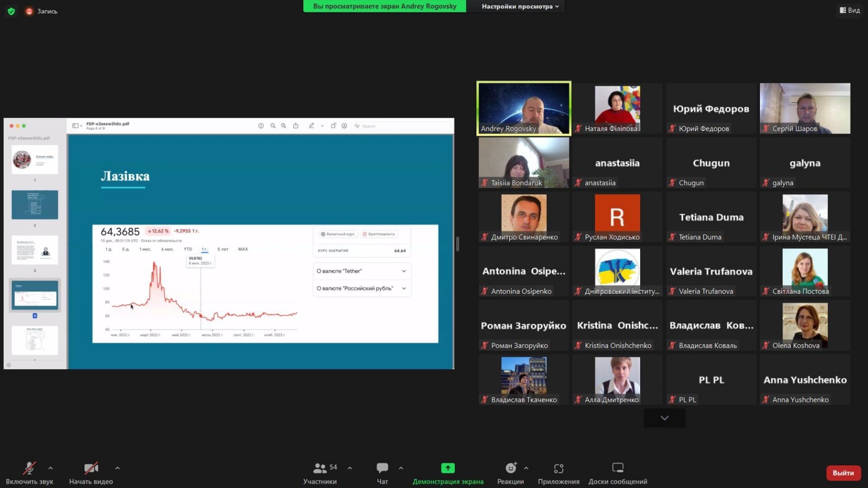This screenshot has height=488, width=868.
Task: Expand audio options arrow next to microphone
Action: [50, 468]
